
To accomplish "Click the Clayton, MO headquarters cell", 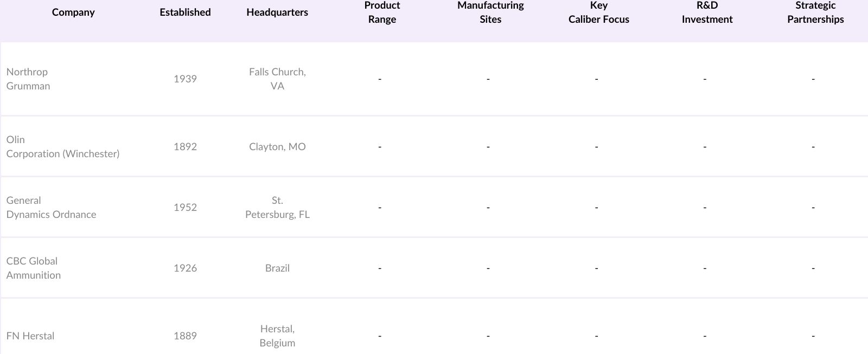I will point(277,147).
